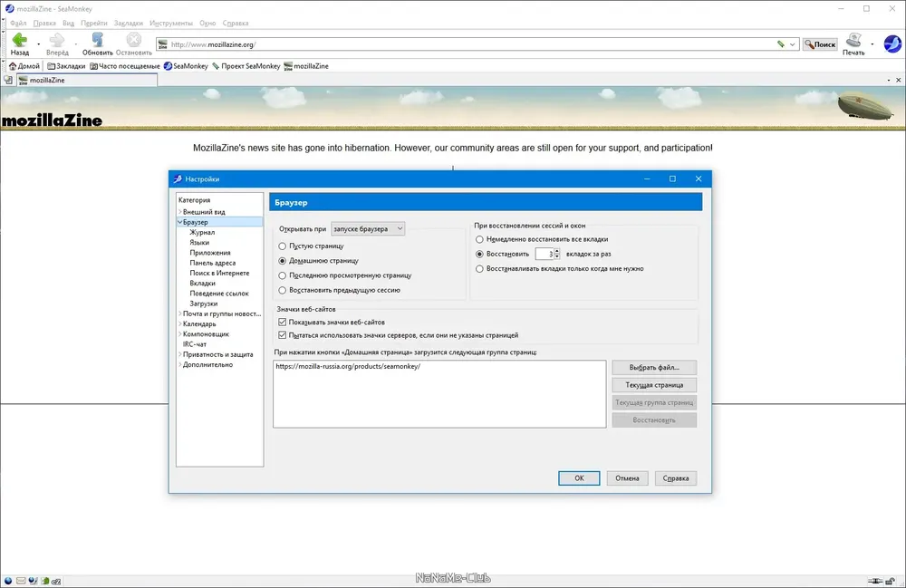Toggle show website icons checkbox
Screen dimensions: 906x588
[x=283, y=323]
